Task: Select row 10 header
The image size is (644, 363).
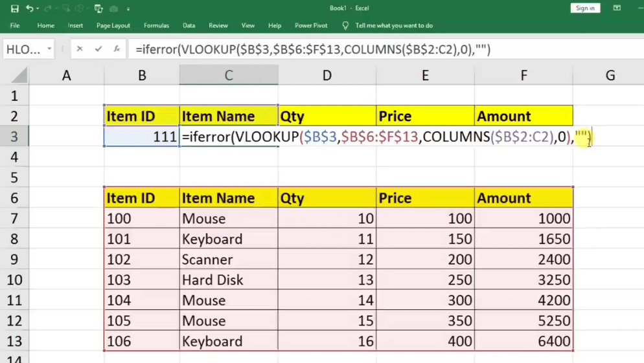Action: (14, 280)
